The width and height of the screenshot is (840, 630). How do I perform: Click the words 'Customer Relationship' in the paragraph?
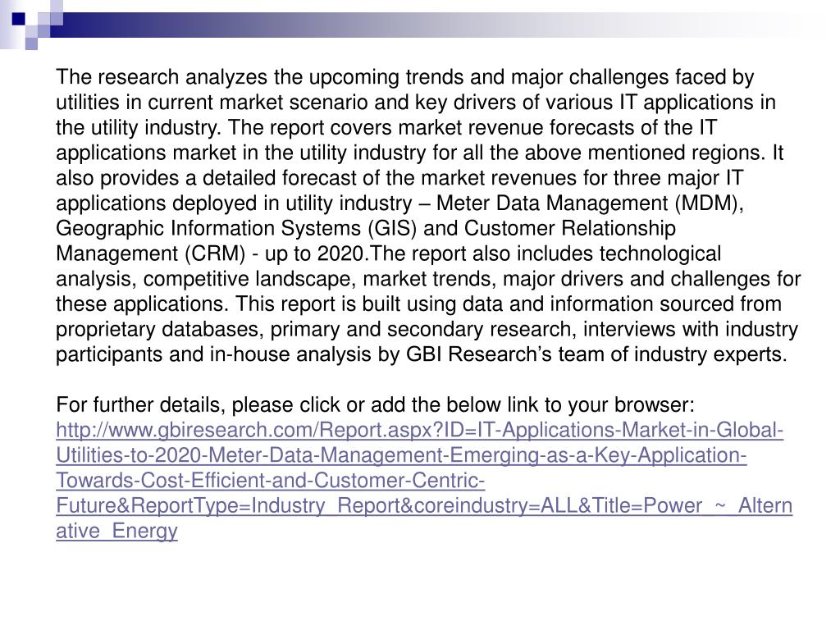570,228
